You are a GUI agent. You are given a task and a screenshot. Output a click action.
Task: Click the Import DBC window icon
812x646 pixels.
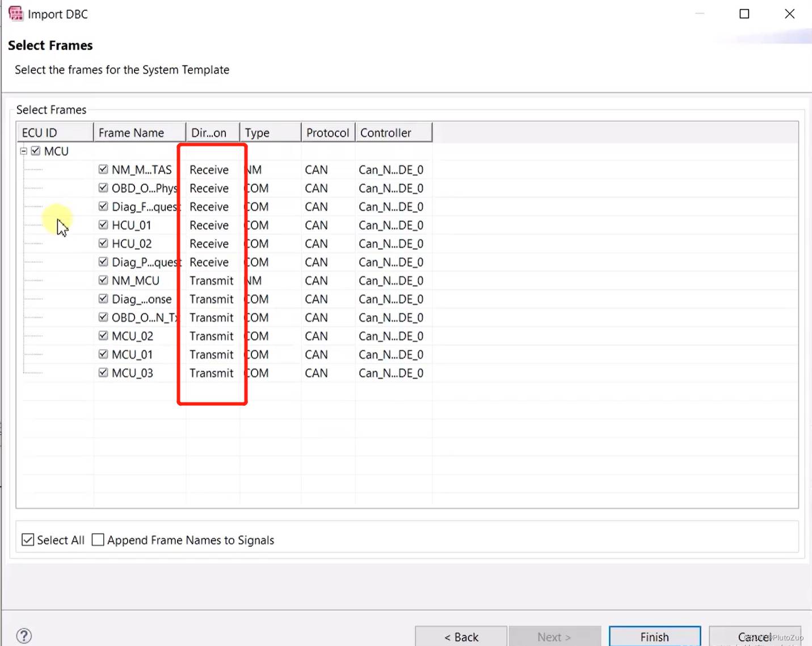(16, 14)
